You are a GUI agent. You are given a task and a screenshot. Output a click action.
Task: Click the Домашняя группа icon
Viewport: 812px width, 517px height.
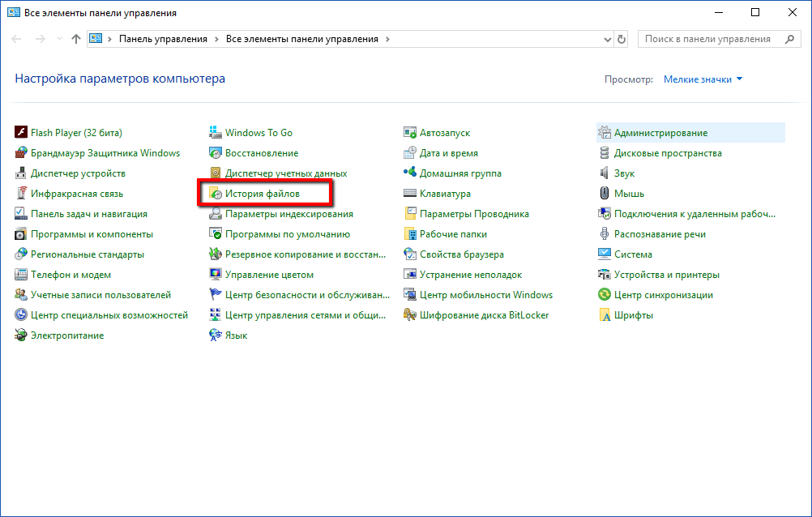(x=410, y=173)
